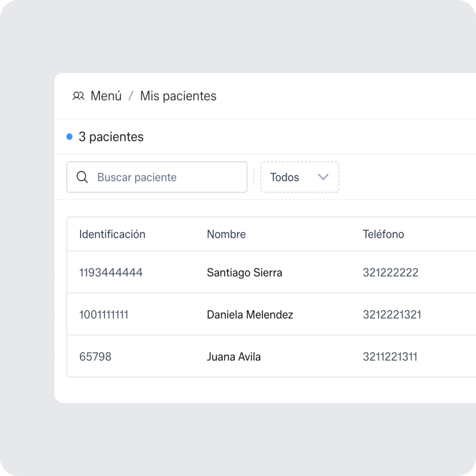Click the Nombre column header

point(226,234)
